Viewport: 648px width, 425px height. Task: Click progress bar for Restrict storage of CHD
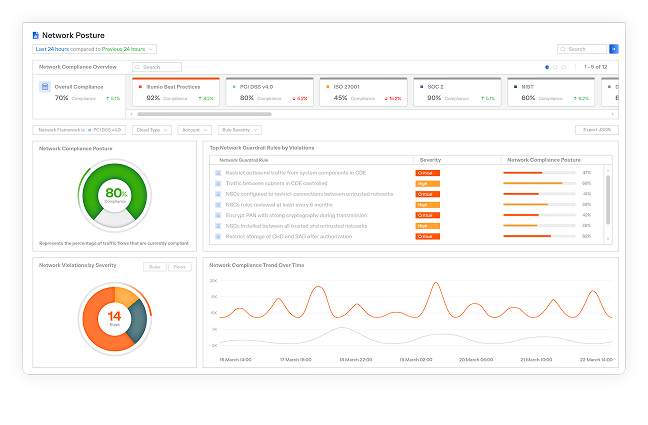tap(539, 236)
